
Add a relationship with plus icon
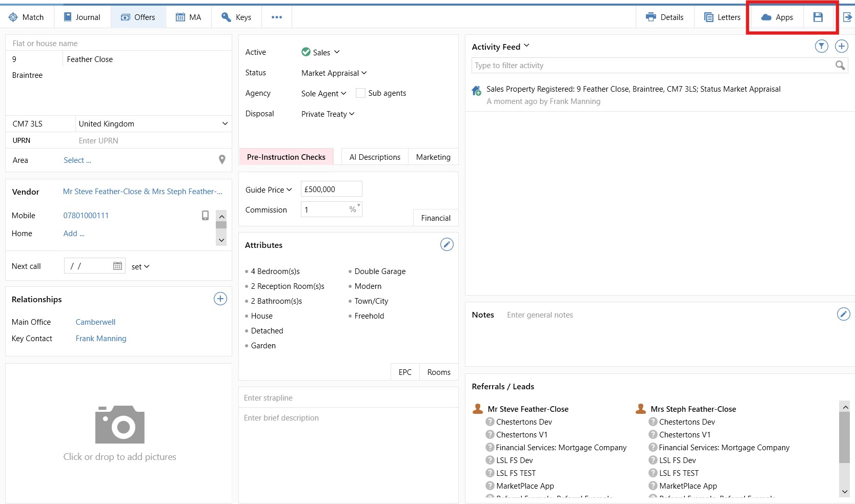pyautogui.click(x=220, y=299)
